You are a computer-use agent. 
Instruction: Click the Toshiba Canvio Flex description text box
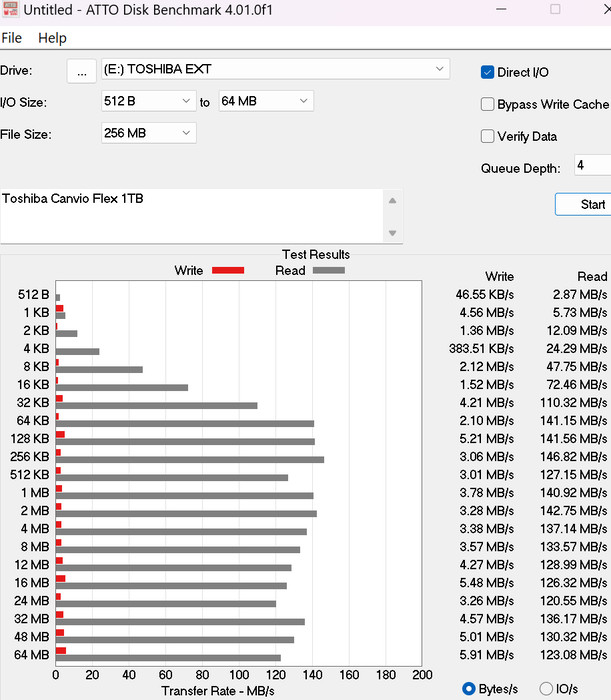pyautogui.click(x=190, y=214)
